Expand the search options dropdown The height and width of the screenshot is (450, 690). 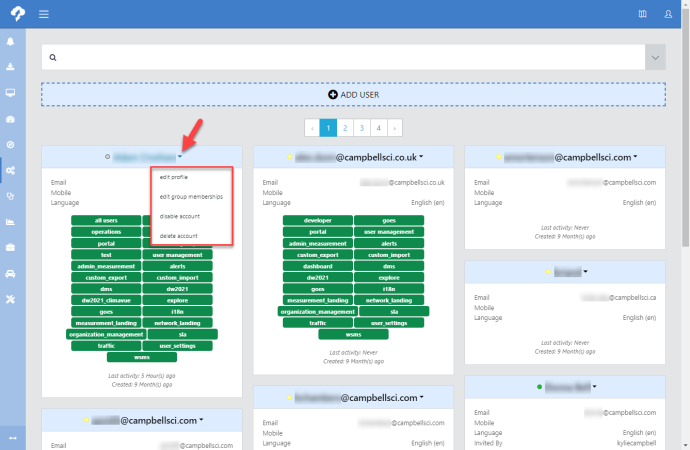pos(655,57)
